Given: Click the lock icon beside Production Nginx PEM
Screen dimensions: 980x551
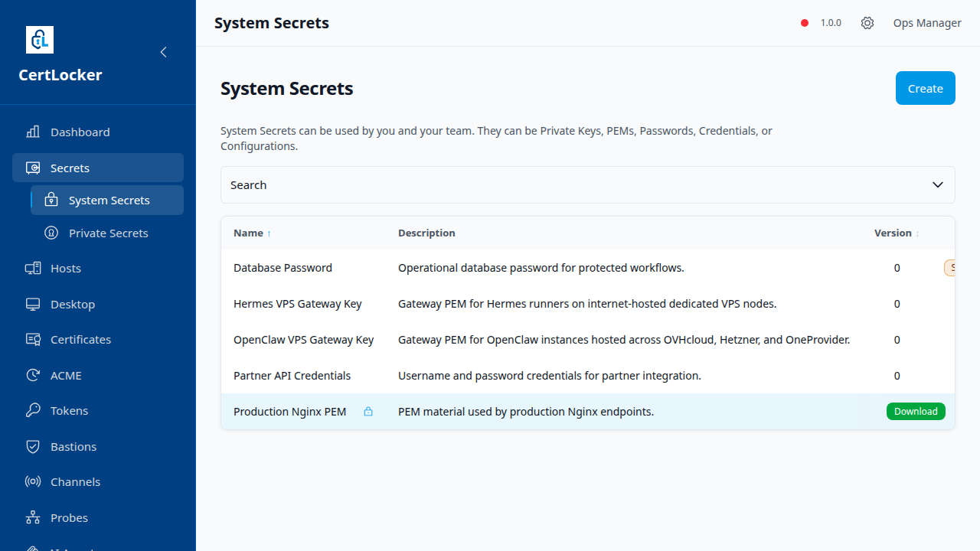Looking at the screenshot, I should click(x=368, y=412).
